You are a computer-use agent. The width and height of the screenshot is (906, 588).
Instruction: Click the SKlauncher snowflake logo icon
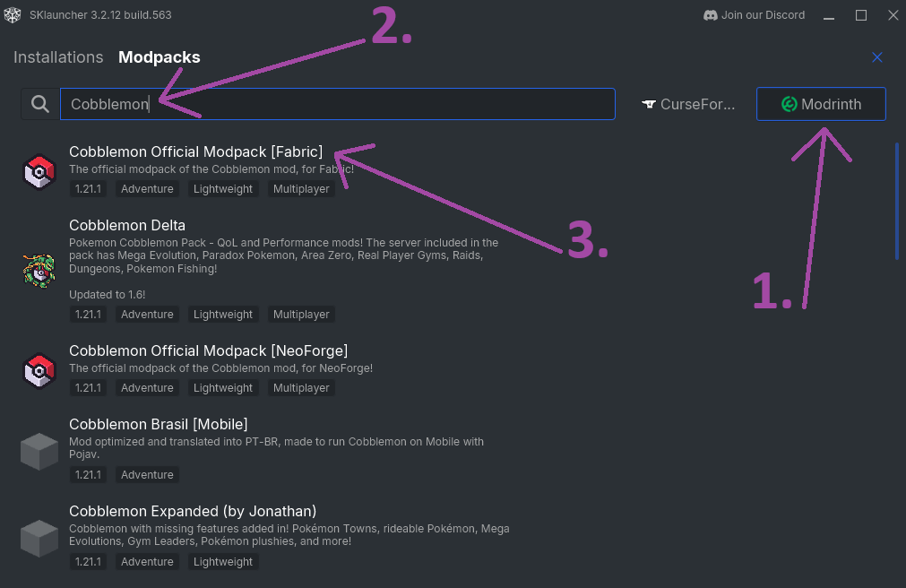coord(13,15)
